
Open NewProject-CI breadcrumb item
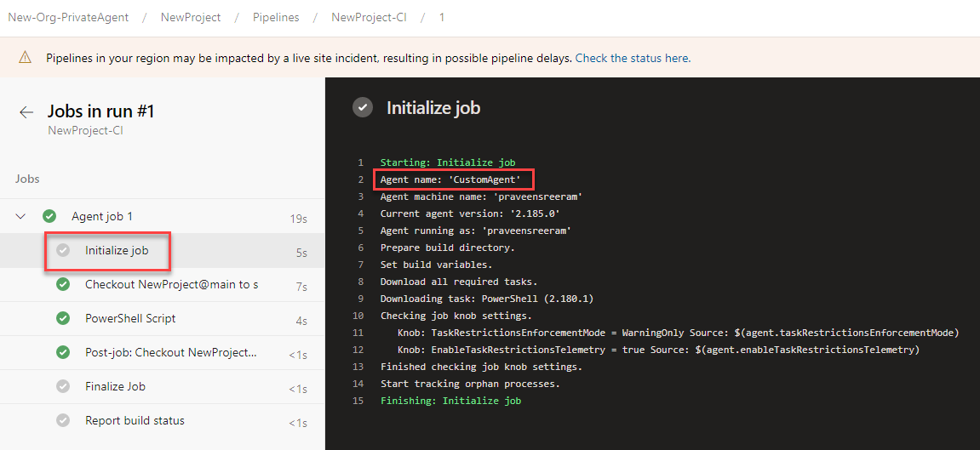coord(369,17)
